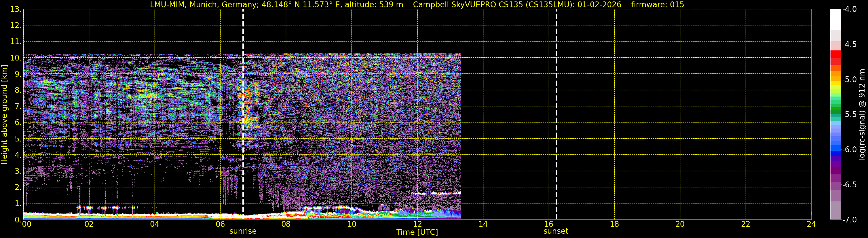The image size is (868, 238).
Task: Click the time axis tick label '06'
Action: tap(220, 224)
